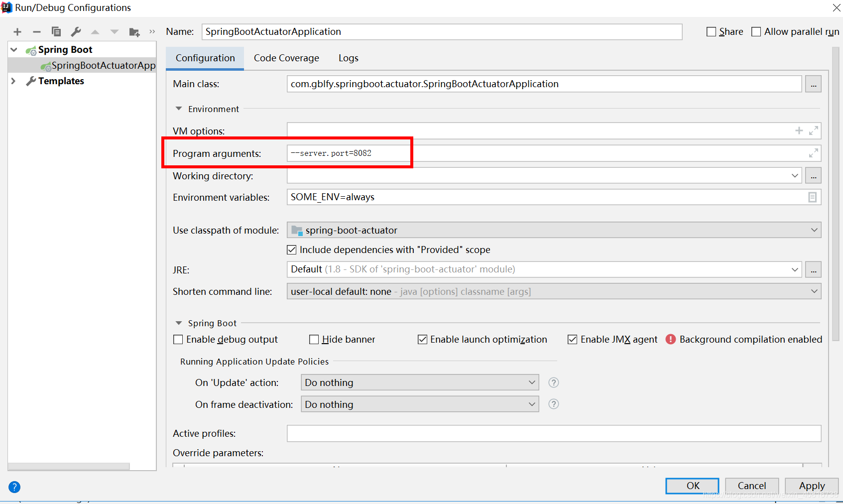The height and width of the screenshot is (504, 843).
Task: Browse working directory ellipsis button
Action: point(813,176)
